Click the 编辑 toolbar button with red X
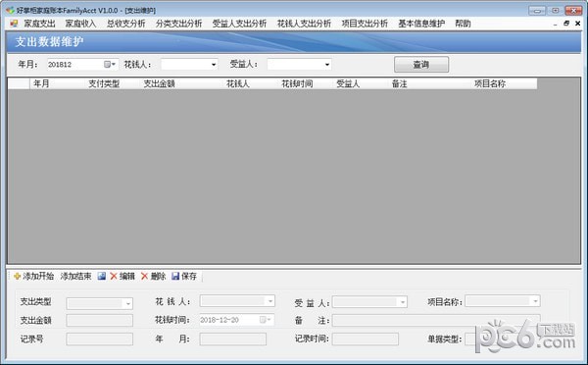588x365 pixels. tap(122, 277)
